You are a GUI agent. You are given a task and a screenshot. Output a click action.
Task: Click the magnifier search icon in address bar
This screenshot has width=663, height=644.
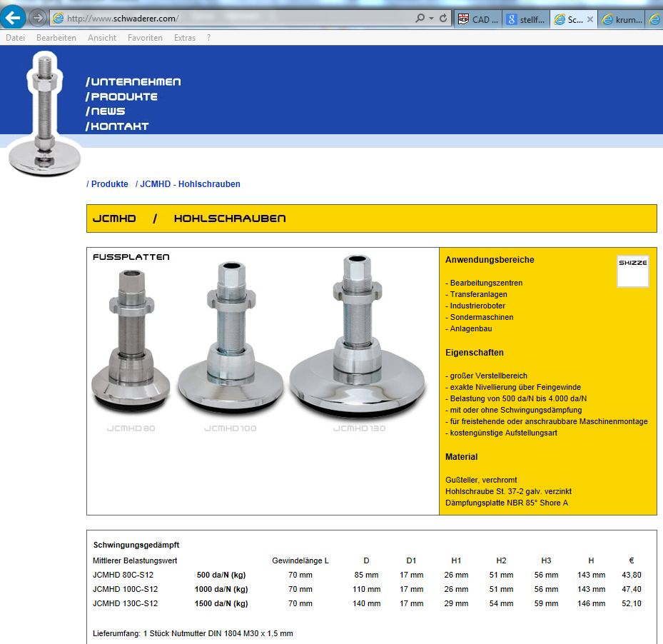pyautogui.click(x=420, y=18)
